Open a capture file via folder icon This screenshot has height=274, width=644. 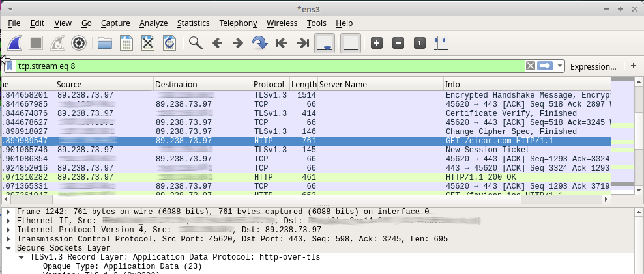point(105,44)
